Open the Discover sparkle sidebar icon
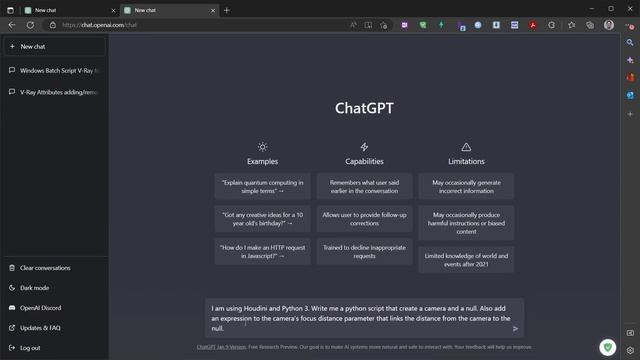Image resolution: width=640 pixels, height=360 pixels. point(630,60)
